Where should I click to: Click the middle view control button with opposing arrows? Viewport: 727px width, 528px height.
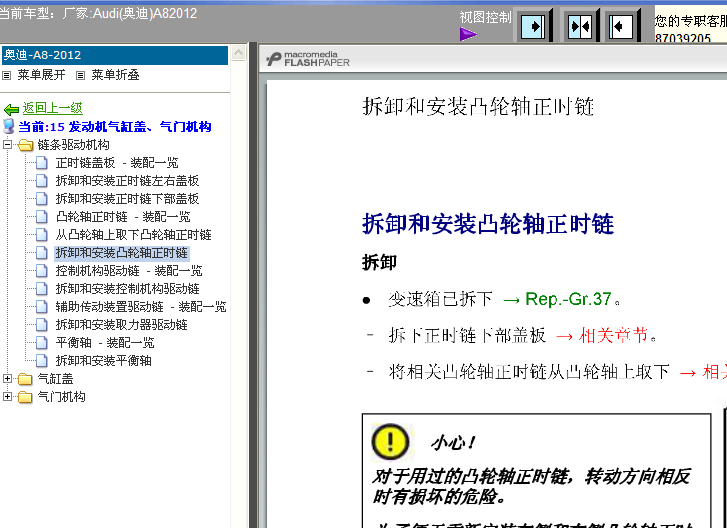pyautogui.click(x=579, y=25)
